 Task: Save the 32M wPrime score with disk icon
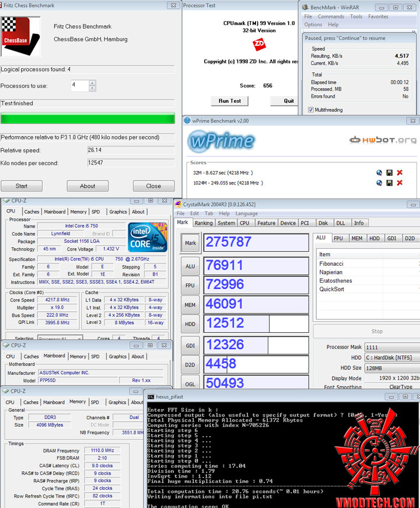coord(390,173)
